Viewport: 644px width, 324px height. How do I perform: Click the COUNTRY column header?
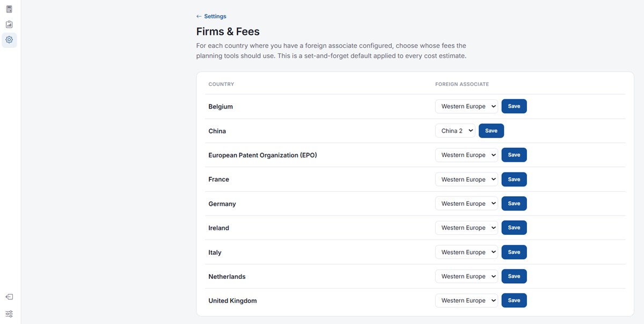[x=221, y=84]
